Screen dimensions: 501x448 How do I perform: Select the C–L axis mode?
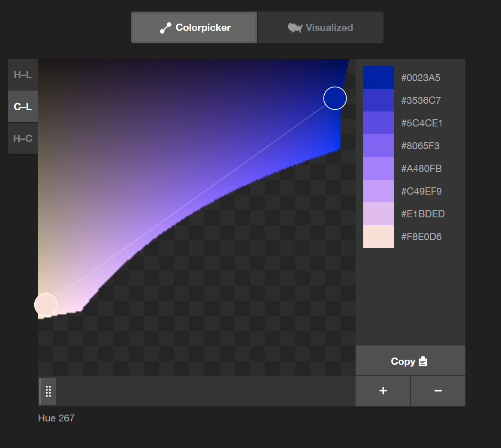coord(23,107)
